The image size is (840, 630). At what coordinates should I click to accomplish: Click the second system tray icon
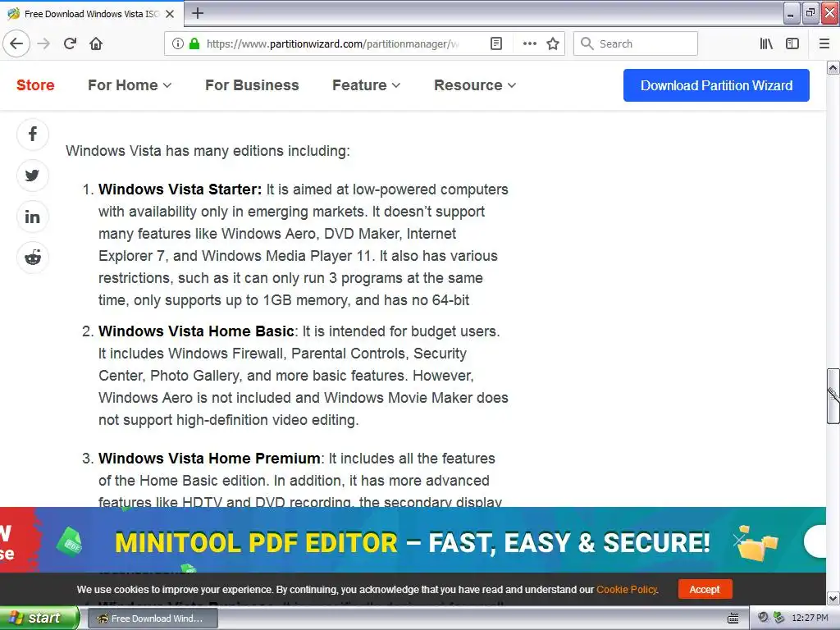[x=779, y=618]
